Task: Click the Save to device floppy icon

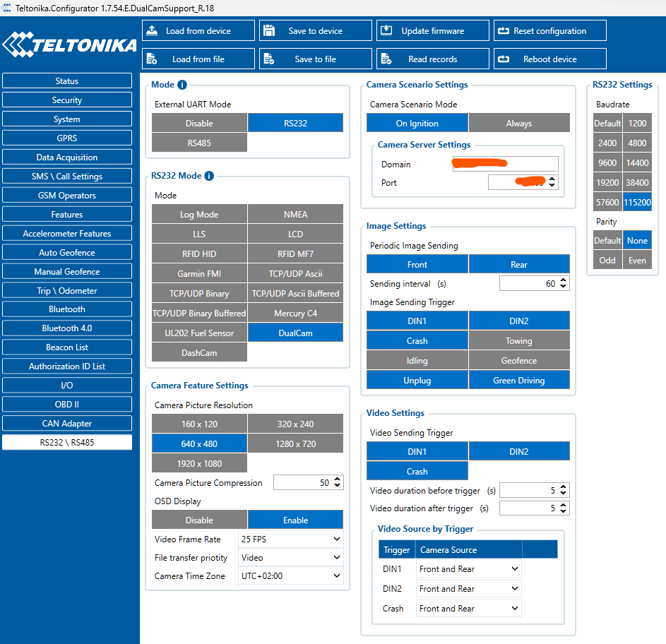Action: tap(269, 30)
